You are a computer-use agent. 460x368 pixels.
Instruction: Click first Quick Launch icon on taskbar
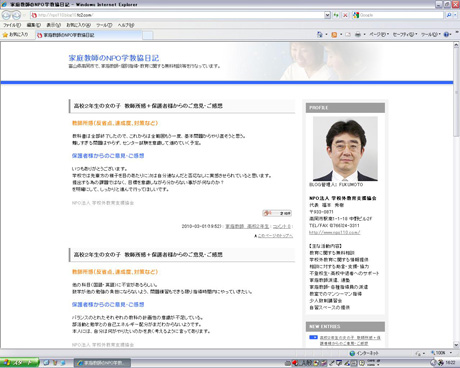46,363
